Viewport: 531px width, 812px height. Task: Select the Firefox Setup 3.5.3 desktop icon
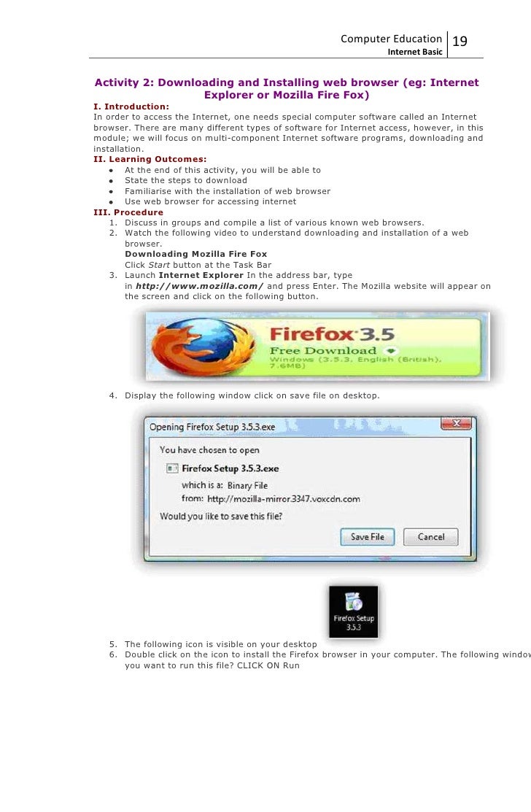pyautogui.click(x=354, y=612)
